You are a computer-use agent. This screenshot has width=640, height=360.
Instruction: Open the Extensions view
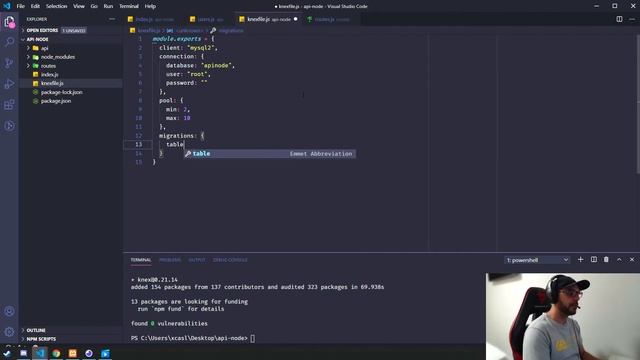(9, 104)
